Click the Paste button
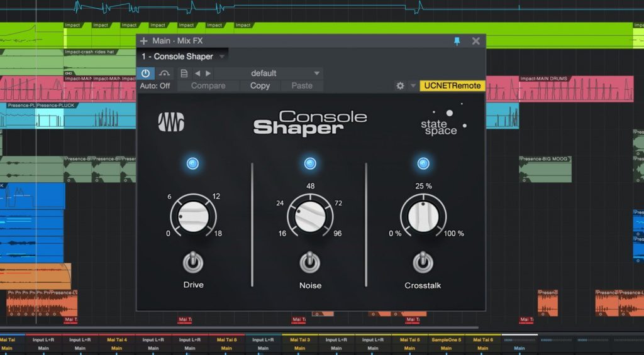644x355 pixels. click(x=302, y=86)
